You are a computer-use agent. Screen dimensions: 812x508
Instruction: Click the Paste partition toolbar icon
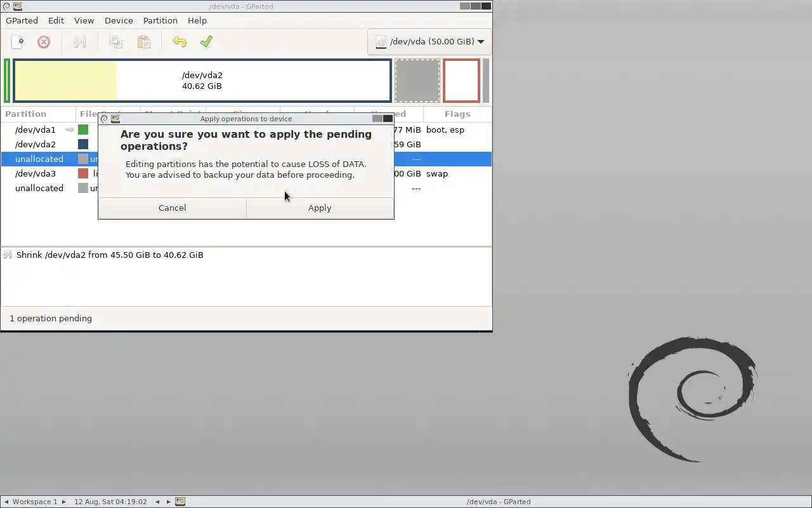pyautogui.click(x=143, y=42)
